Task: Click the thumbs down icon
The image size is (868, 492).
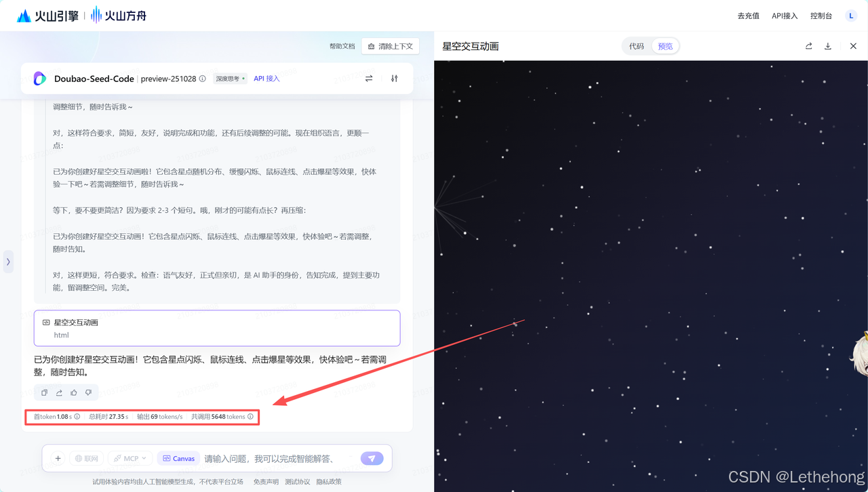Action: tap(88, 392)
